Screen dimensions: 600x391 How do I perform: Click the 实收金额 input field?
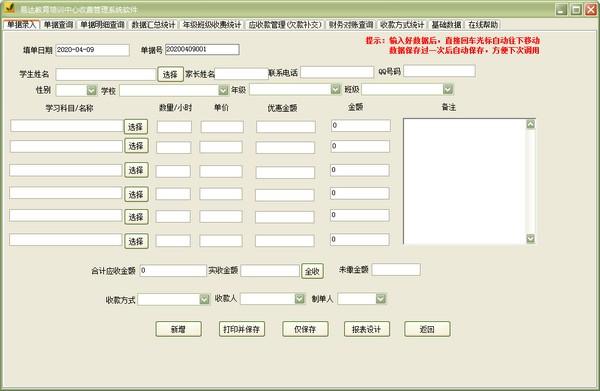270,270
